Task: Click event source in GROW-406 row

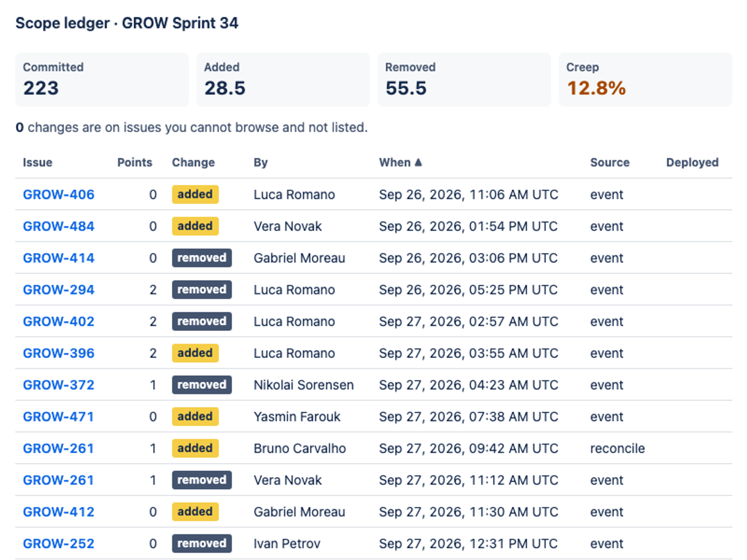Action: point(607,195)
